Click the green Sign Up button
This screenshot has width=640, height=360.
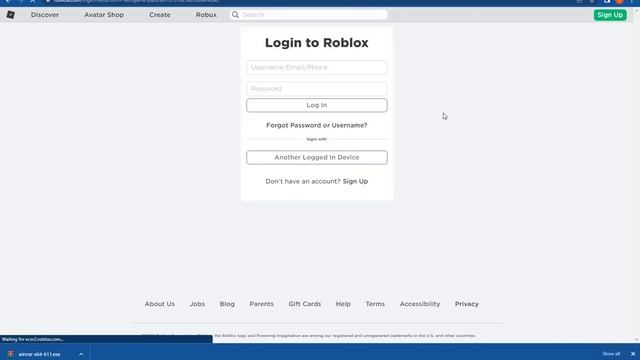[x=610, y=15]
